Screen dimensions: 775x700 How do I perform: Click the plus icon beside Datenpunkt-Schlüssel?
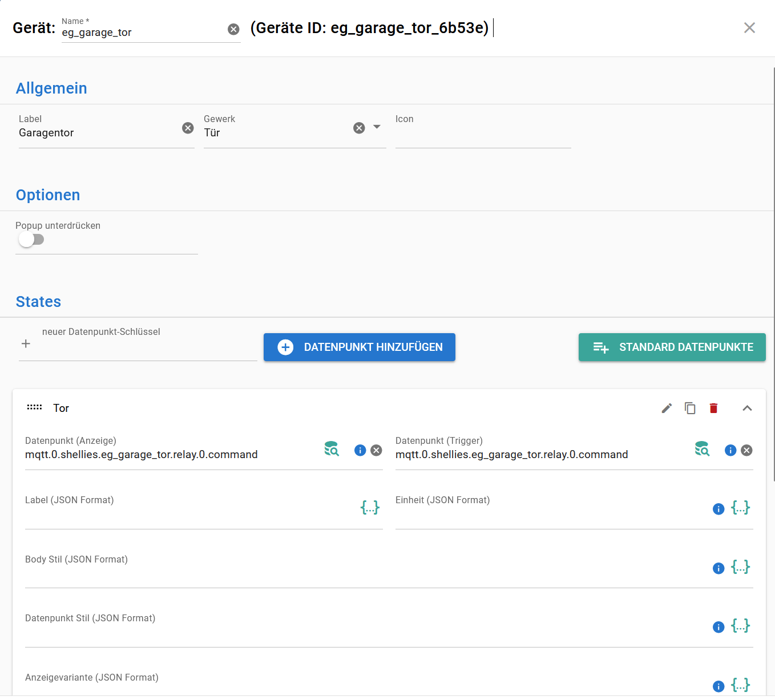(26, 343)
